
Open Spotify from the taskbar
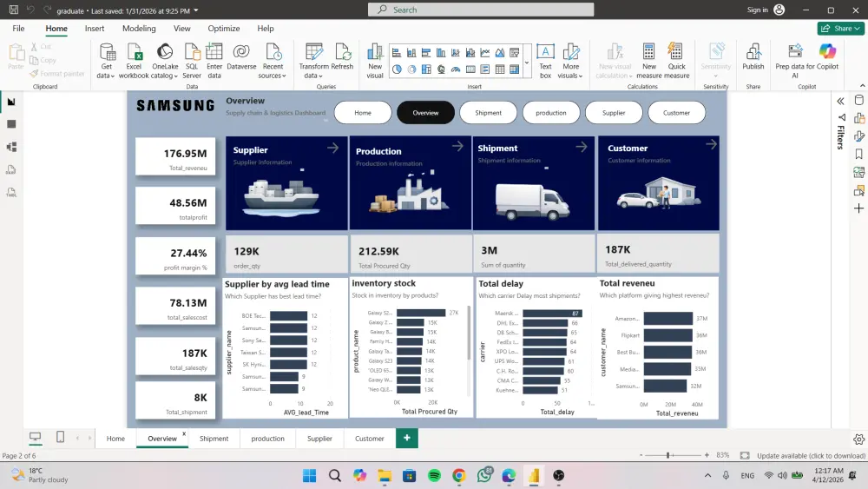point(434,476)
